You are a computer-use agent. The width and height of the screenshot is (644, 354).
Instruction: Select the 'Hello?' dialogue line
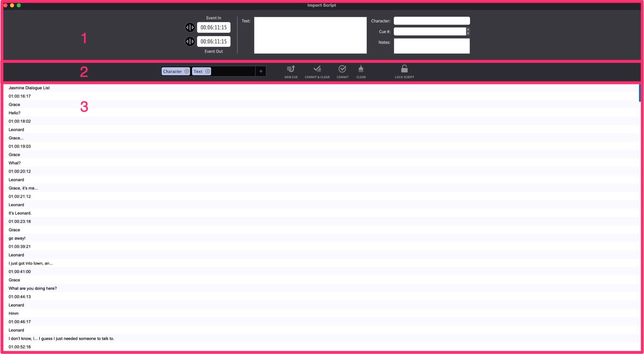[x=15, y=113]
